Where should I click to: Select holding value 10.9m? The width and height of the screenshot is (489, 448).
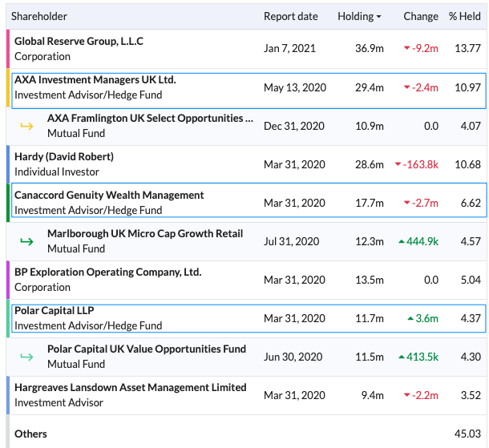click(x=370, y=126)
